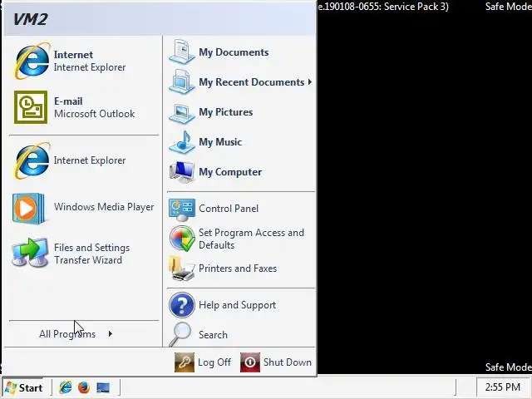
Task: Click Show Desktop icon in Quick Launch
Action: pos(103,387)
